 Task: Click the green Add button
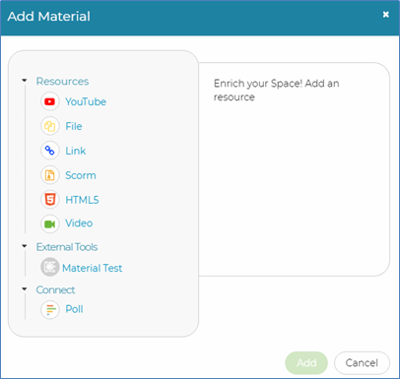click(x=306, y=363)
